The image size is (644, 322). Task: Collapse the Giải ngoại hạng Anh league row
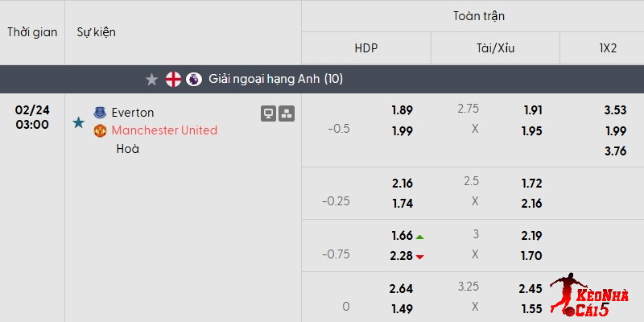click(275, 79)
